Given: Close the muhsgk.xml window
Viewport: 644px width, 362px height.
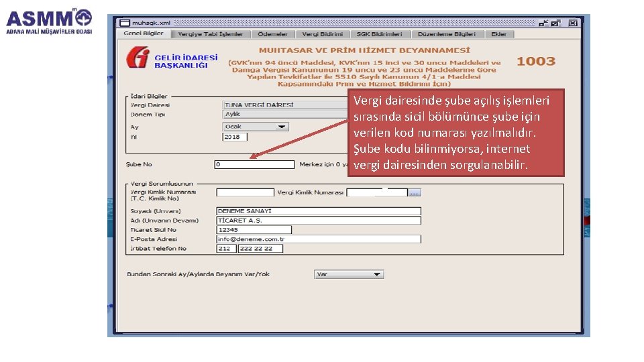Looking at the screenshot, I should pyautogui.click(x=573, y=23).
